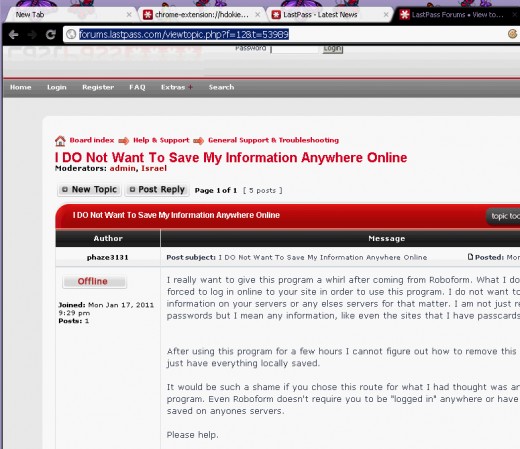Reload the page with the refresh icon
The image size is (520, 449).
[x=51, y=34]
